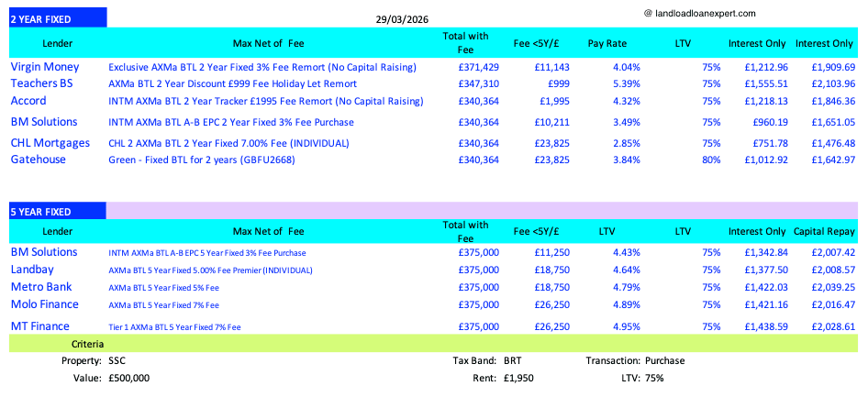Select the 3.84% pay rate cell
Image resolution: width=868 pixels, height=397 pixels.
pos(628,160)
